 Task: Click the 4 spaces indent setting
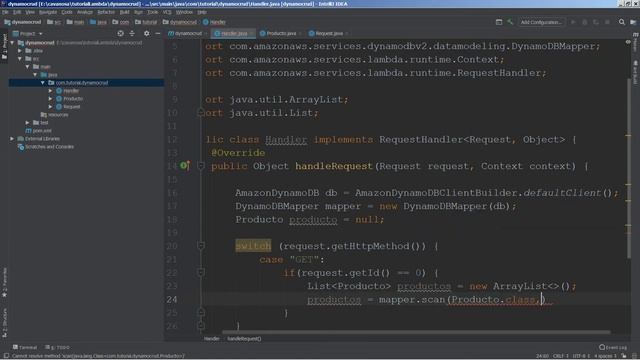point(605,356)
